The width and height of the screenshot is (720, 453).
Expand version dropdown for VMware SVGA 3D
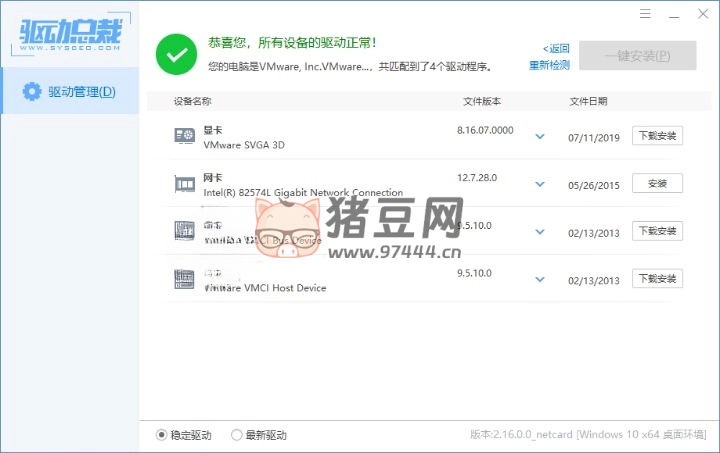click(540, 137)
